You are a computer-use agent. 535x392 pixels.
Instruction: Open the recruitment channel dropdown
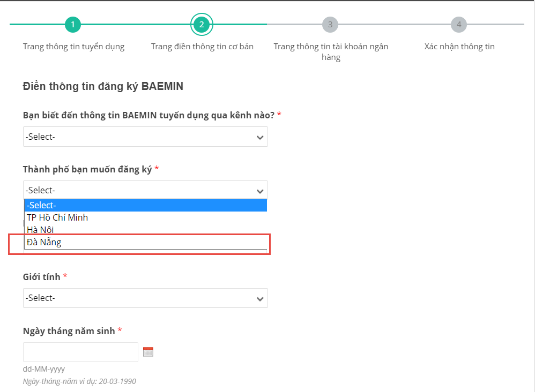(x=145, y=137)
